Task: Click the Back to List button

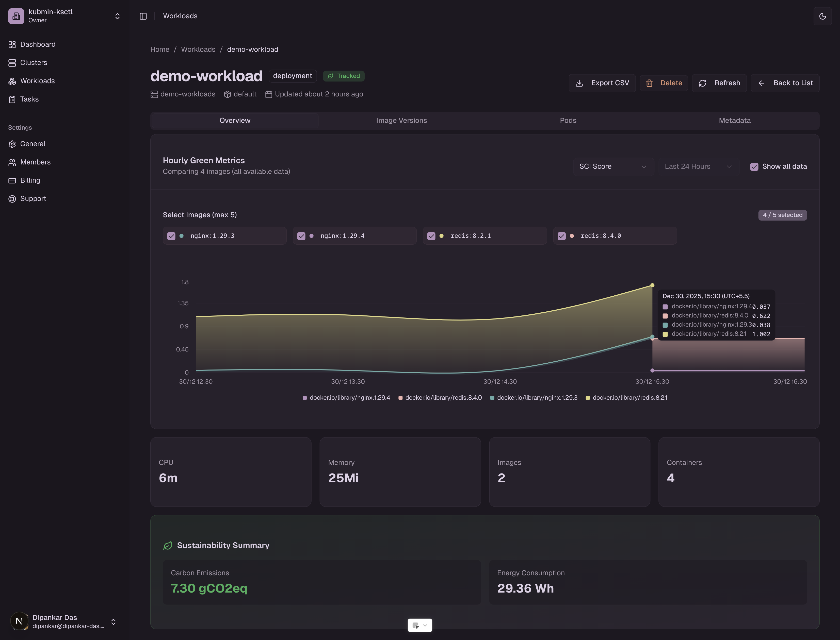Action: (x=785, y=83)
